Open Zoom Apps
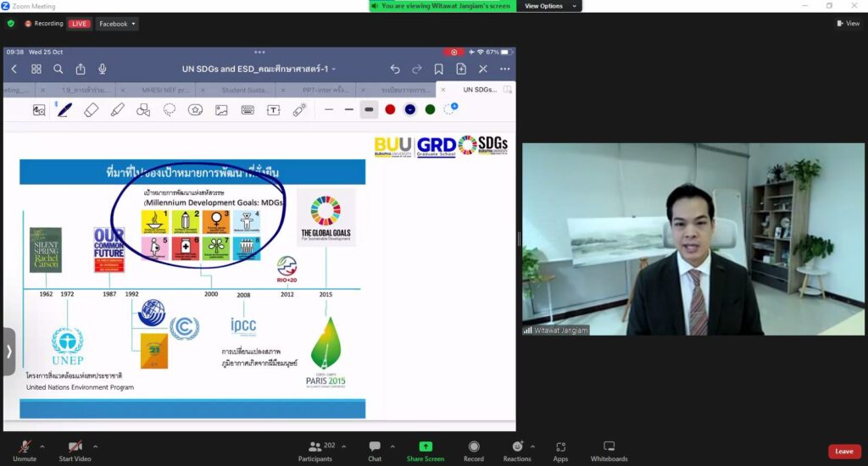This screenshot has height=466, width=868. pos(560,449)
